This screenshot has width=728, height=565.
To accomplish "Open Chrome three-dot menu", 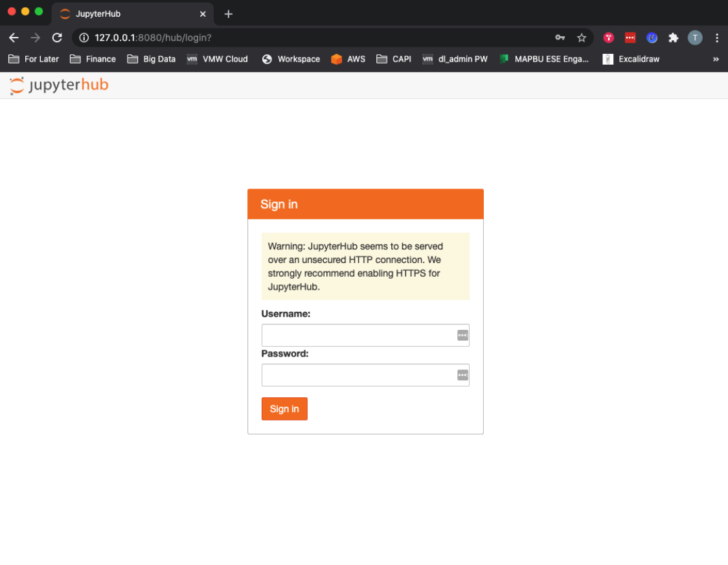I will click(716, 38).
